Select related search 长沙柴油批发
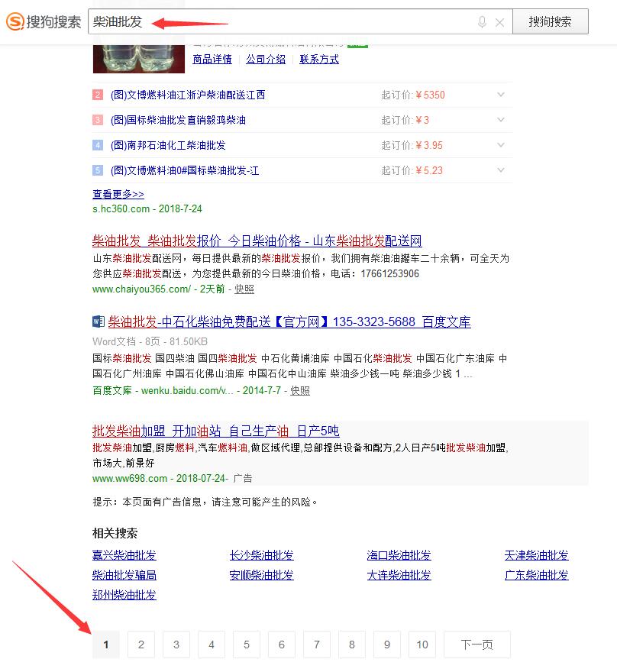 (261, 555)
